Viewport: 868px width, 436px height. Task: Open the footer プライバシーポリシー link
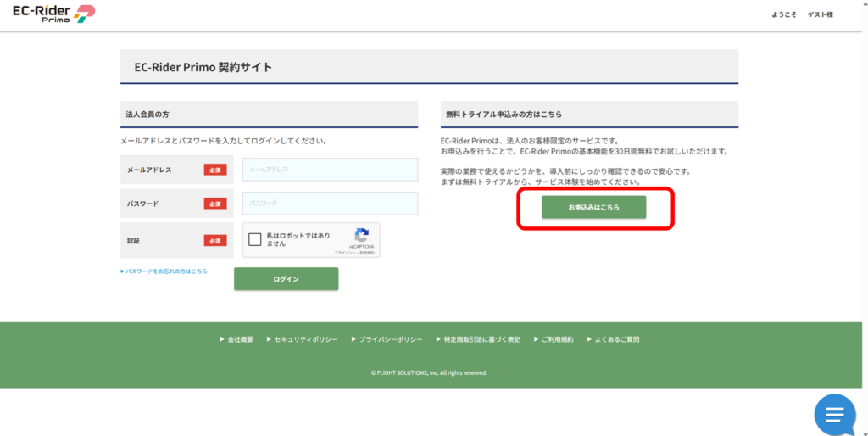coord(390,339)
